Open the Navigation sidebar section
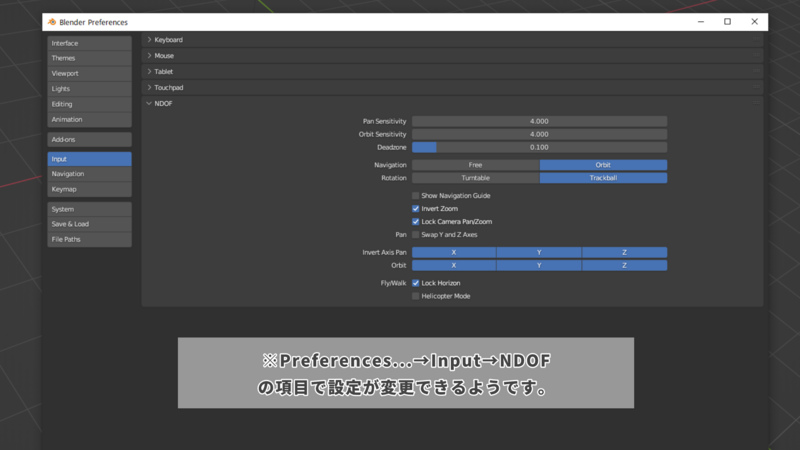800x450 pixels. click(89, 174)
